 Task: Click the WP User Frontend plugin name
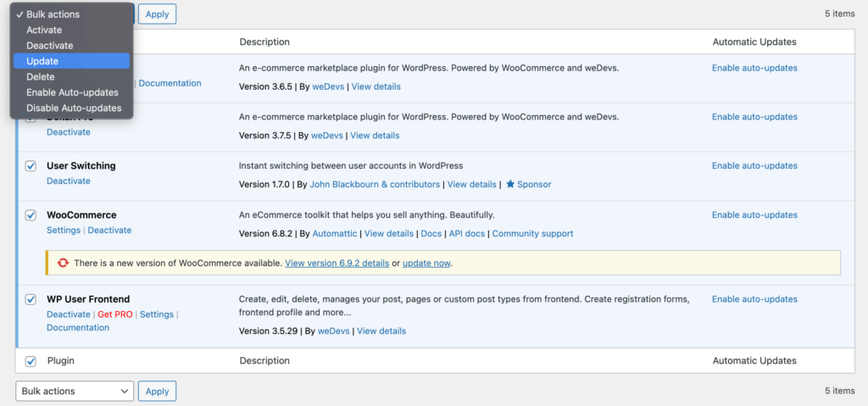point(88,299)
